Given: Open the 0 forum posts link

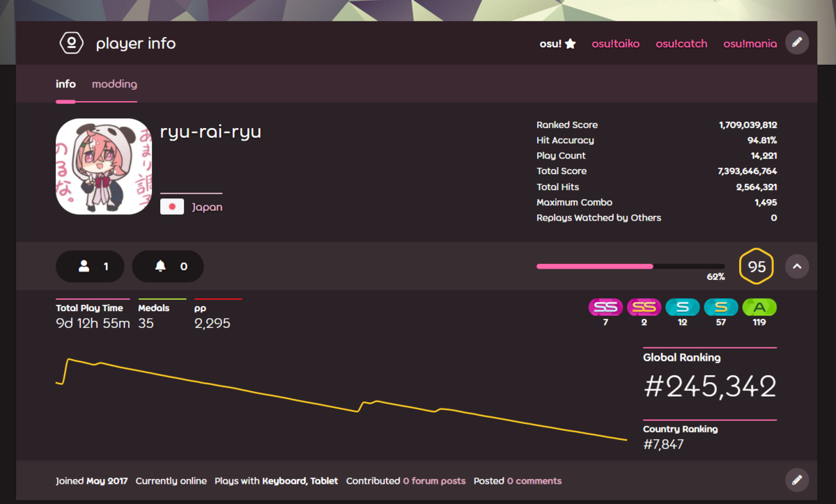Looking at the screenshot, I should click(434, 481).
